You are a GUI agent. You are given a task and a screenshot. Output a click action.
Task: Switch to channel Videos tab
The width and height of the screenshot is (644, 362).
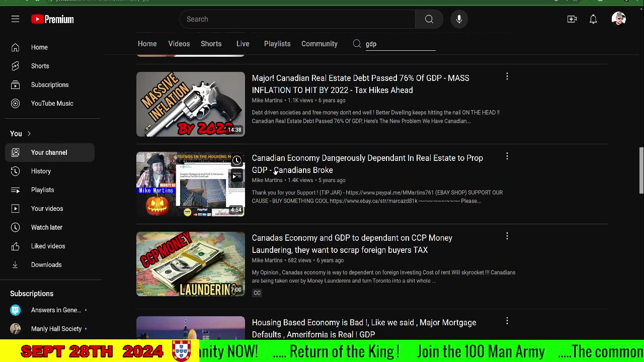(179, 44)
